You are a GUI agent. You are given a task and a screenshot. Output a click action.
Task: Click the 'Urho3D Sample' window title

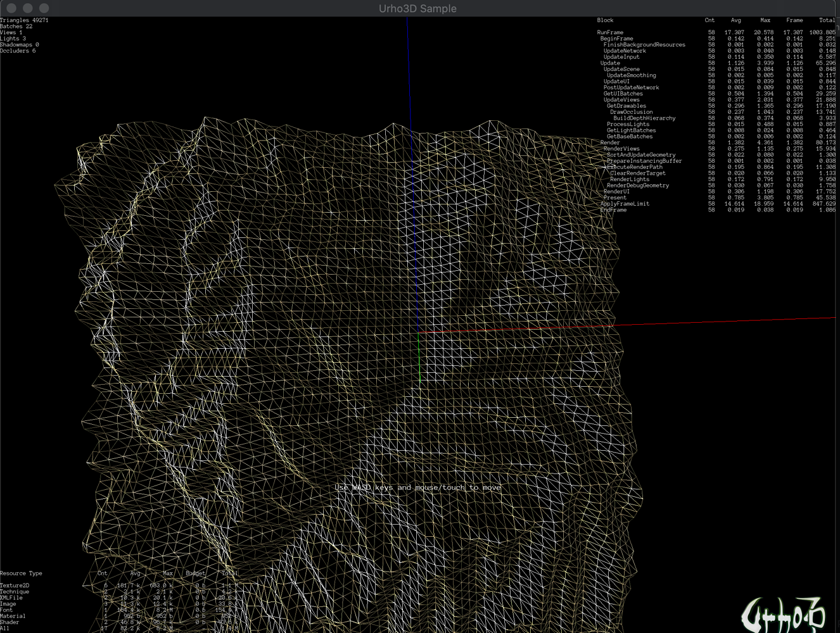click(x=417, y=8)
